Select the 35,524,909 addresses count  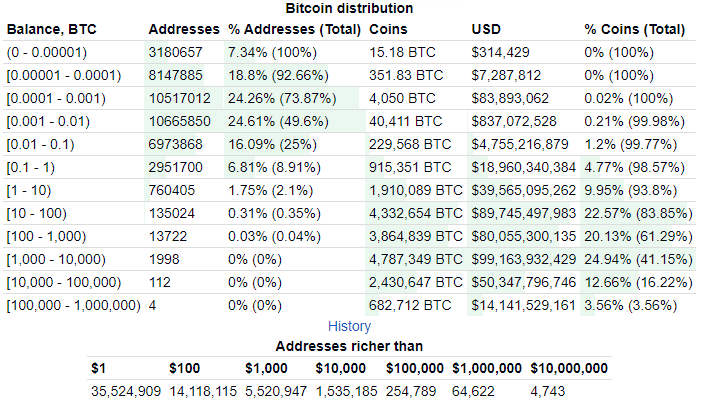[x=125, y=391]
